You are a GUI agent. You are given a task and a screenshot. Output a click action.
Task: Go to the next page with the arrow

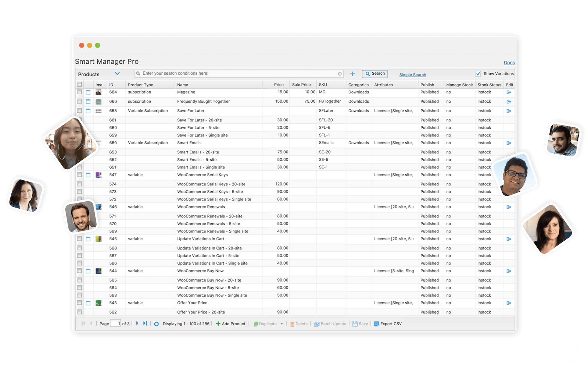tap(137, 323)
